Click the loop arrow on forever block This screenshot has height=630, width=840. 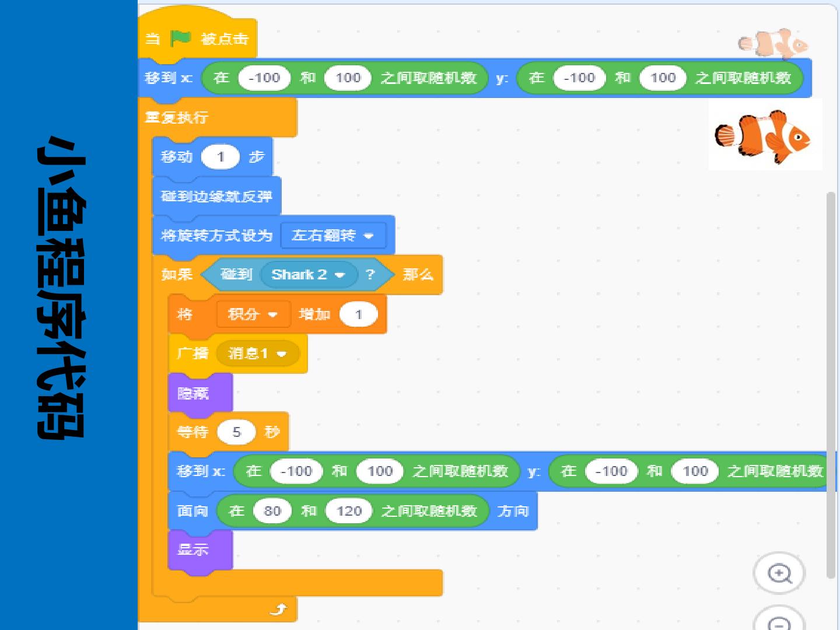(x=279, y=609)
